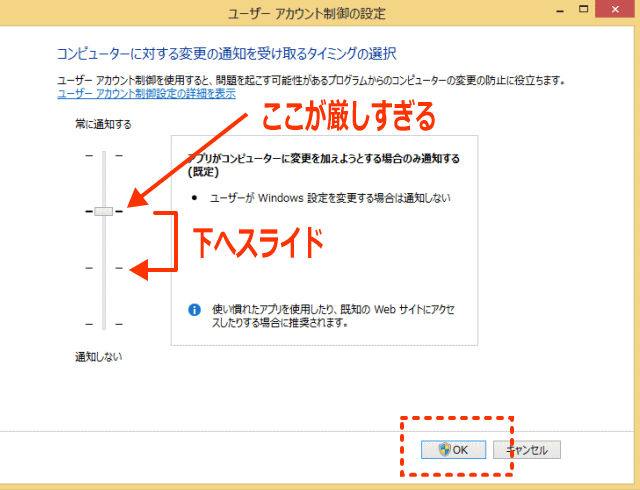
Task: Click the 通知しない label
Action: (98, 356)
